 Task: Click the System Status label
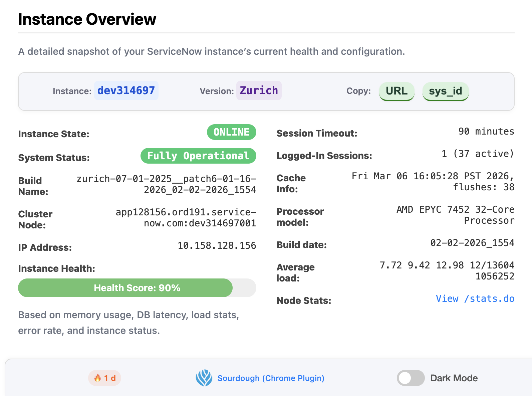tap(54, 158)
